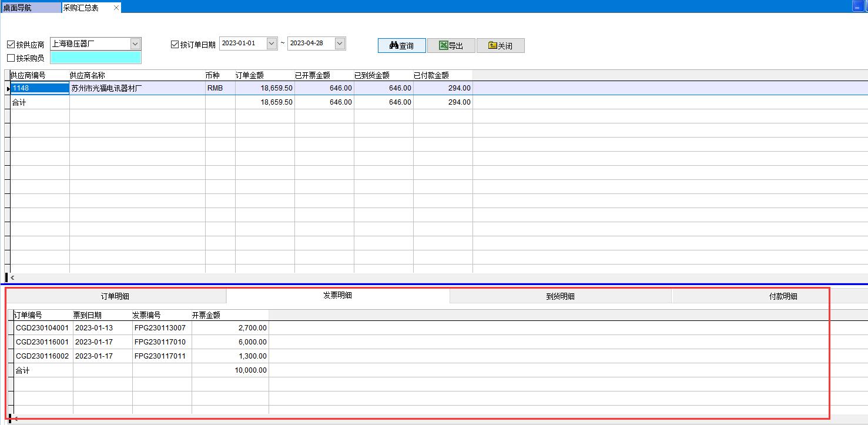Open the 到货明细 tab
Viewport: 868px width, 425px height.
[560, 296]
